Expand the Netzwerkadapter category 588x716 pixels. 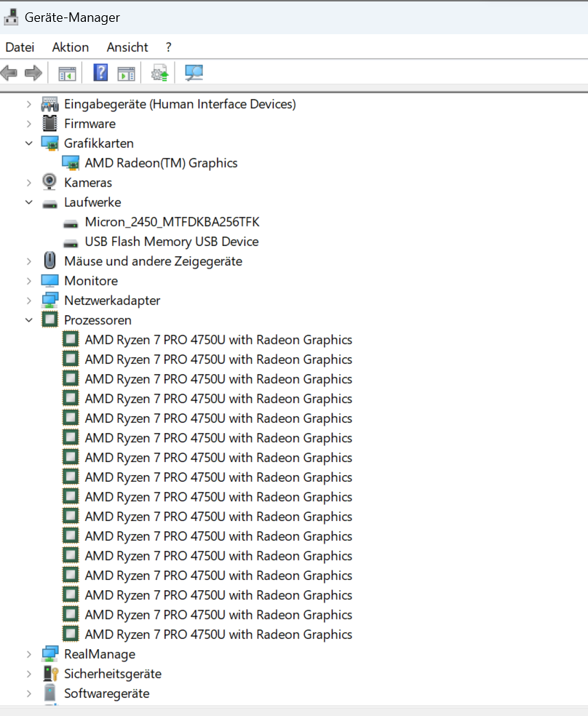click(x=29, y=301)
